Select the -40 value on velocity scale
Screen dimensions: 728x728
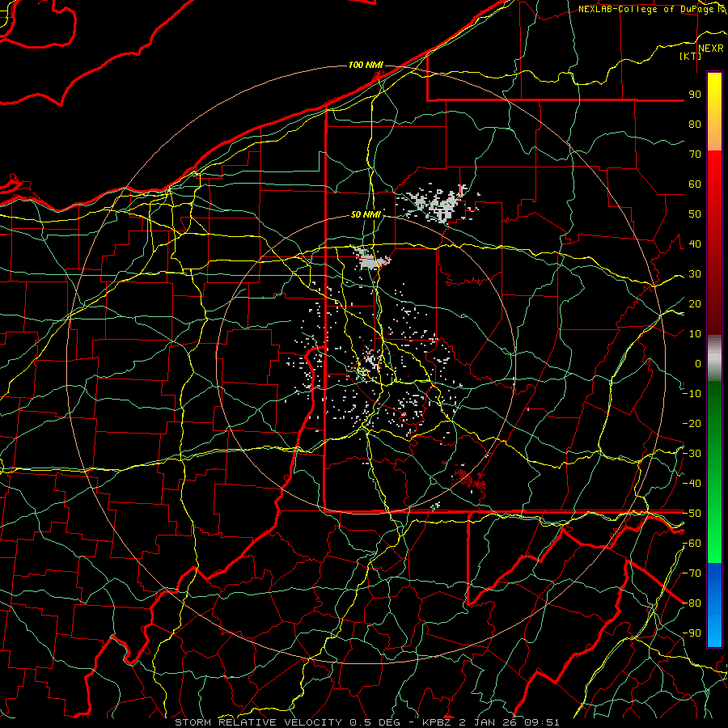point(692,484)
